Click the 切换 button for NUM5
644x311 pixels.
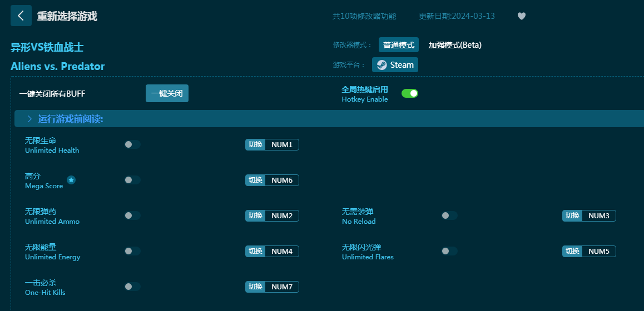tap(572, 251)
